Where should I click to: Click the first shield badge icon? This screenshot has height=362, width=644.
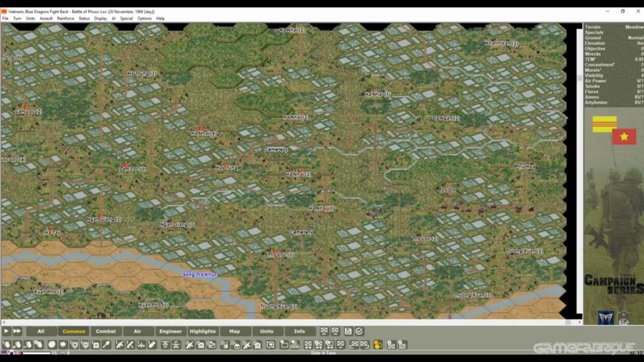click(75, 345)
